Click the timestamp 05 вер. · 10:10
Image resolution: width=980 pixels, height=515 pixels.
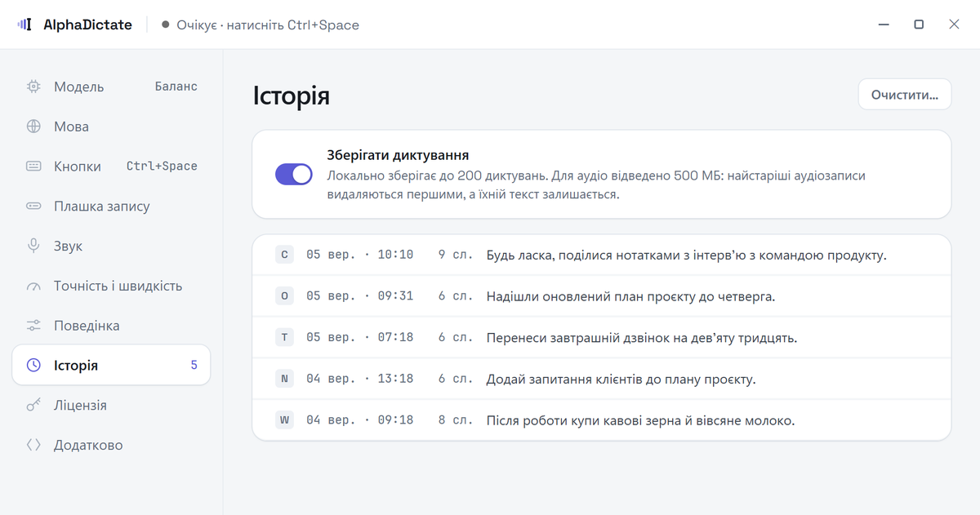(x=360, y=255)
